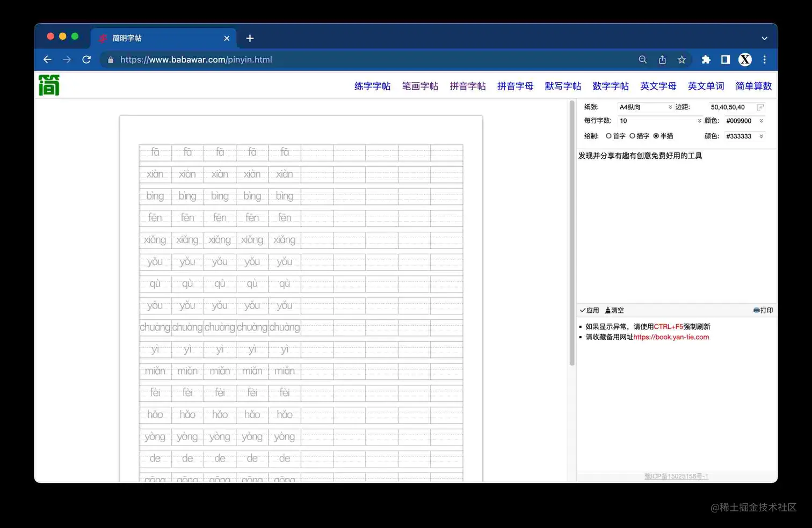Open the https://book.yan-tie.com backup link
Screen dimensions: 812x528
671,337
